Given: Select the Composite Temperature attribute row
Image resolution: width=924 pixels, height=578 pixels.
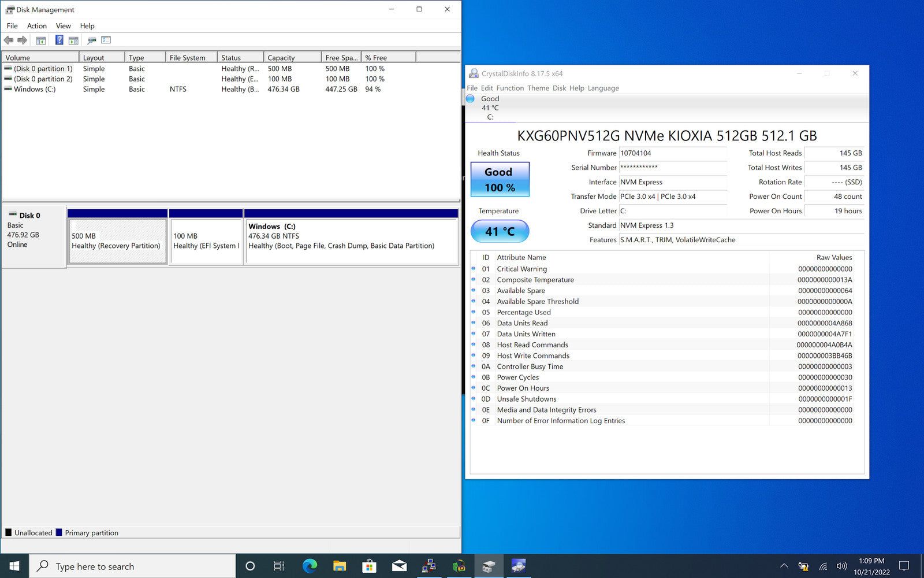Looking at the screenshot, I should pos(662,280).
